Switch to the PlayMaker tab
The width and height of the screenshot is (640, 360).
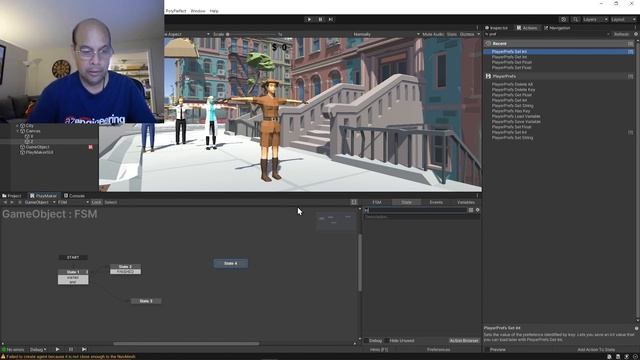(x=43, y=196)
